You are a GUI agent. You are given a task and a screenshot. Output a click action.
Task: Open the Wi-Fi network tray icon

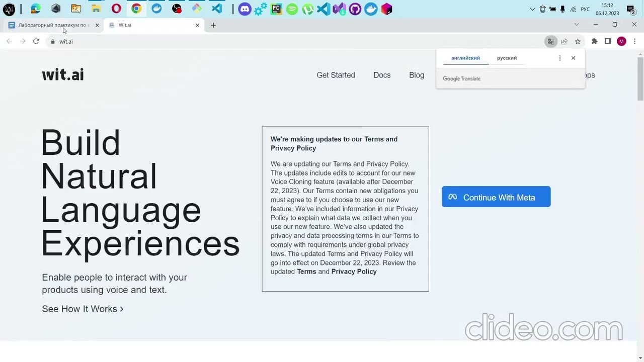[573, 9]
